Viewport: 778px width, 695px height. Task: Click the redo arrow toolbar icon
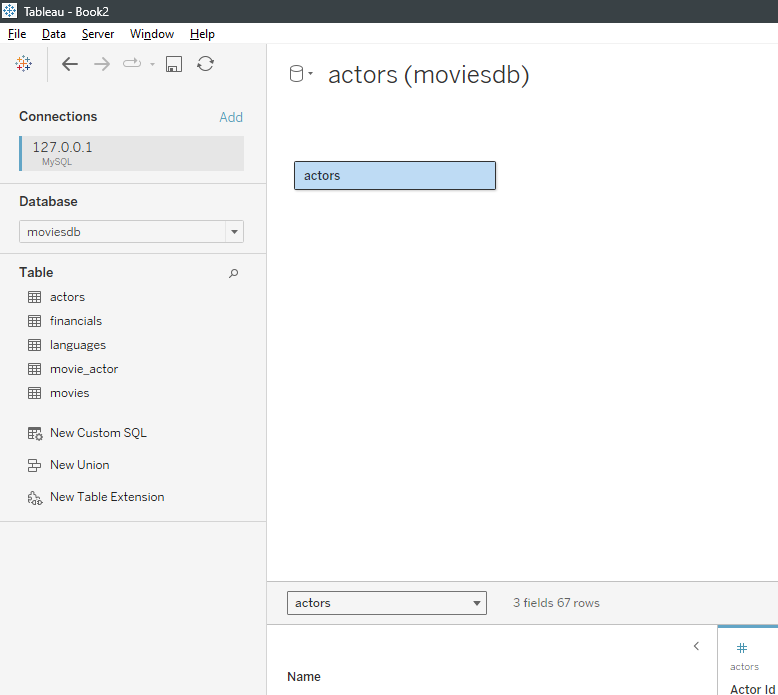(132, 63)
